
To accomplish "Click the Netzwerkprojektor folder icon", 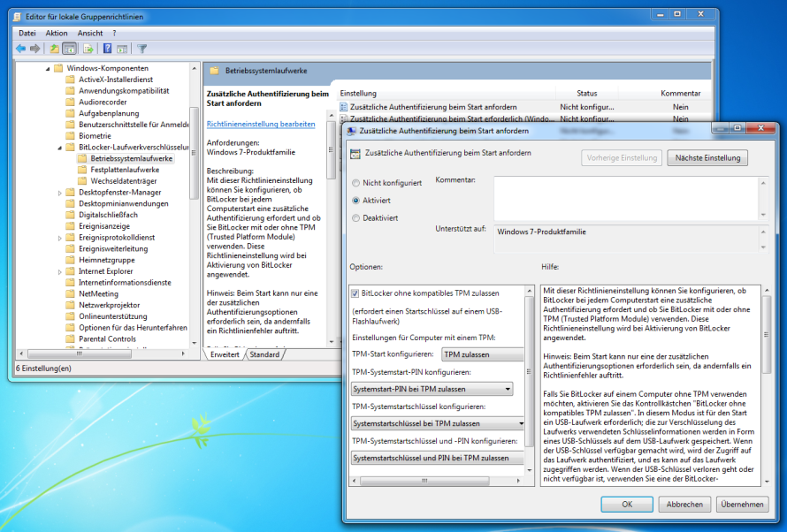I will pyautogui.click(x=70, y=305).
